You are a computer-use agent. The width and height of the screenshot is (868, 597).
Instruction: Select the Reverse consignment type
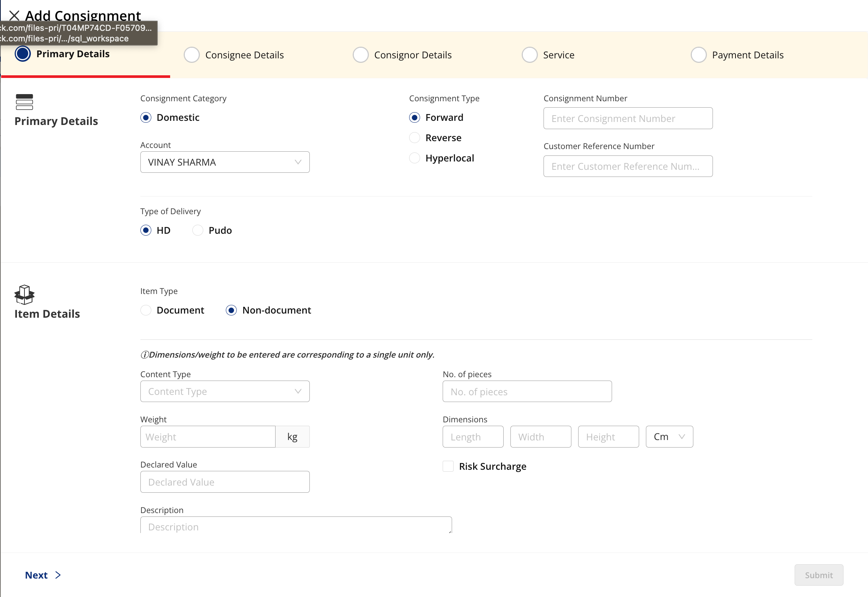click(415, 138)
